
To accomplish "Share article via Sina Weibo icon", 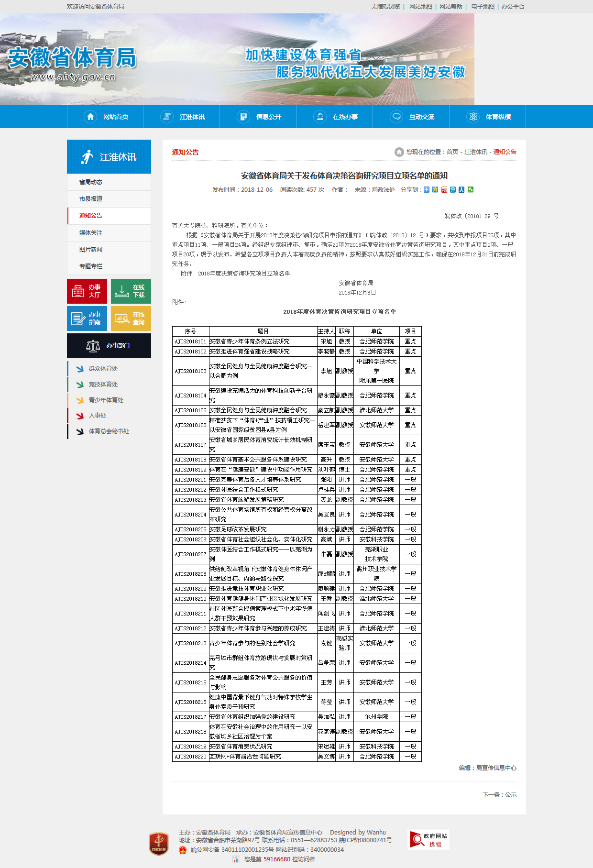I will click(x=444, y=190).
